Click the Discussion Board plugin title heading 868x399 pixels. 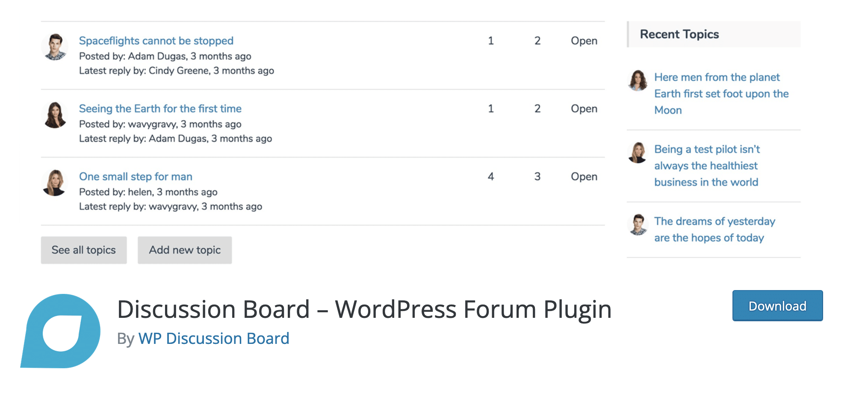(364, 309)
